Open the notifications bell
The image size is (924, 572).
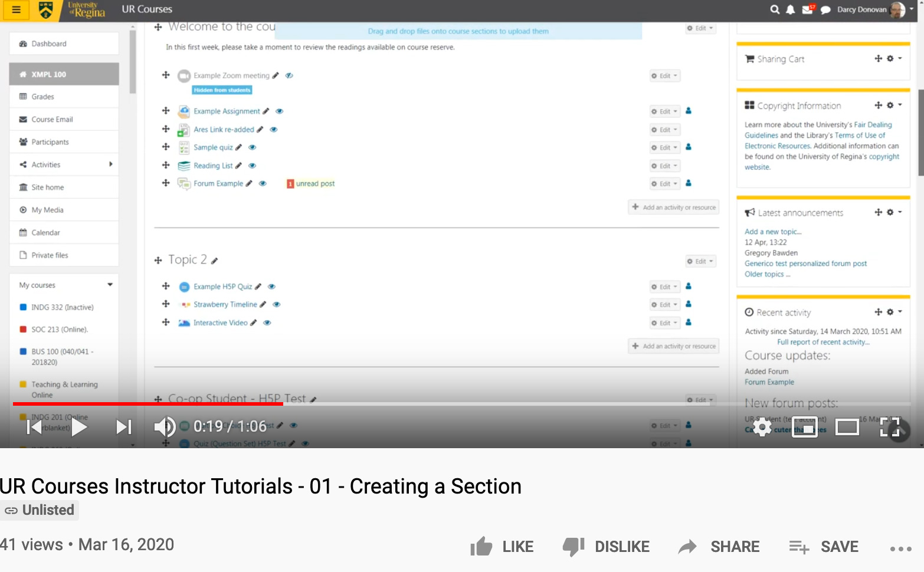click(790, 9)
